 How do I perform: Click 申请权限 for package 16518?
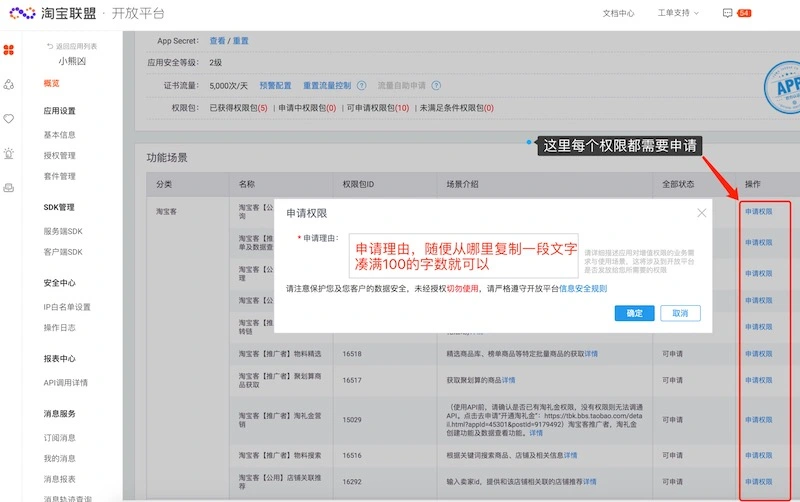click(759, 354)
